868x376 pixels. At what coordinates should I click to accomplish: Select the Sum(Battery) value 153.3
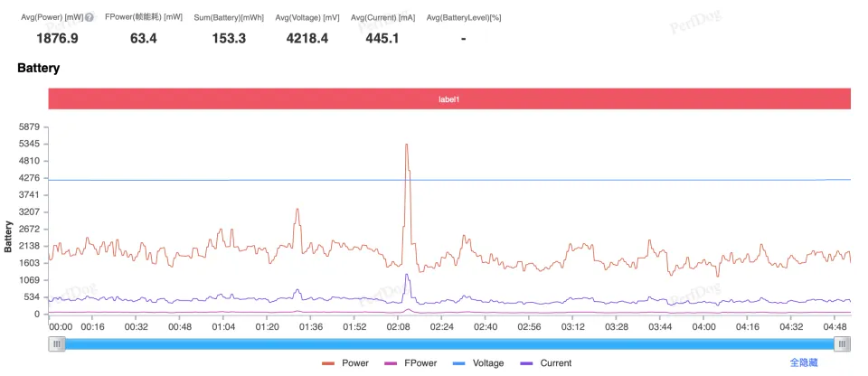(228, 38)
